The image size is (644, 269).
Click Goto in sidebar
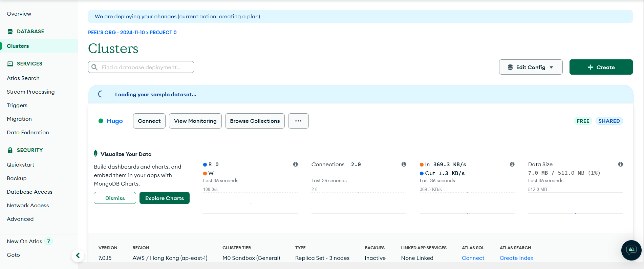coord(13,255)
